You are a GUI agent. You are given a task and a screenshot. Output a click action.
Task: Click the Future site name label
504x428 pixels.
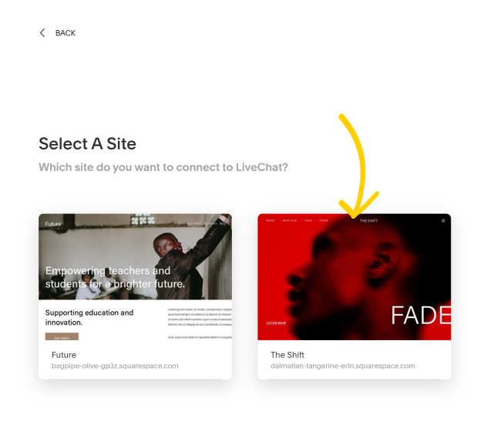tap(64, 355)
